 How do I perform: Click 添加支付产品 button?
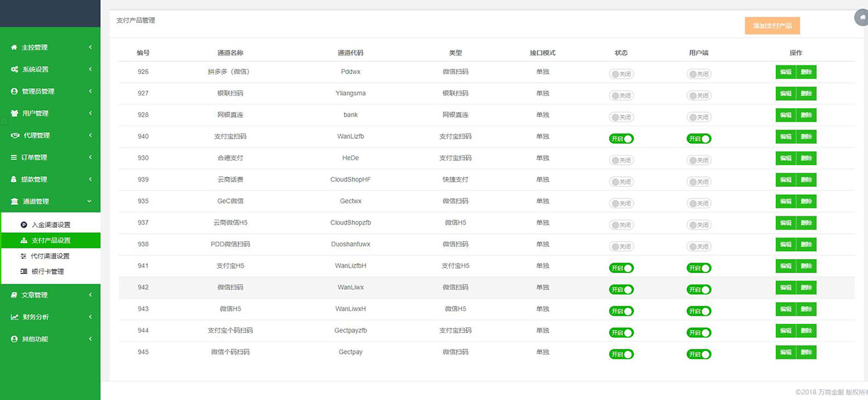point(773,25)
